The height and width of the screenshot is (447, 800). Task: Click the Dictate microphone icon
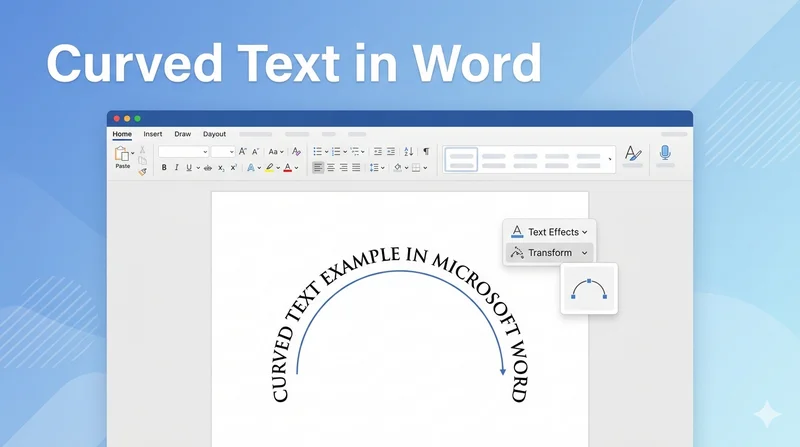point(665,153)
